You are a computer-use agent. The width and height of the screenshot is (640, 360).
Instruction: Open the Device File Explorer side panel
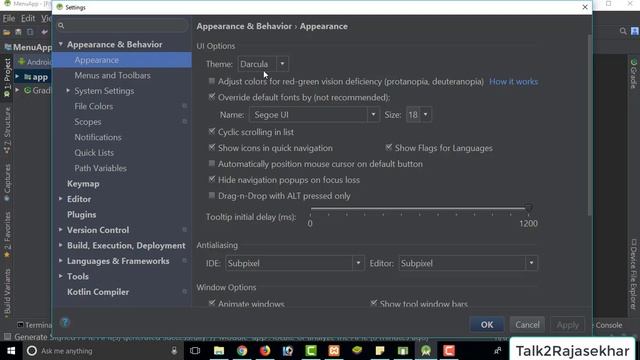[x=633, y=274]
